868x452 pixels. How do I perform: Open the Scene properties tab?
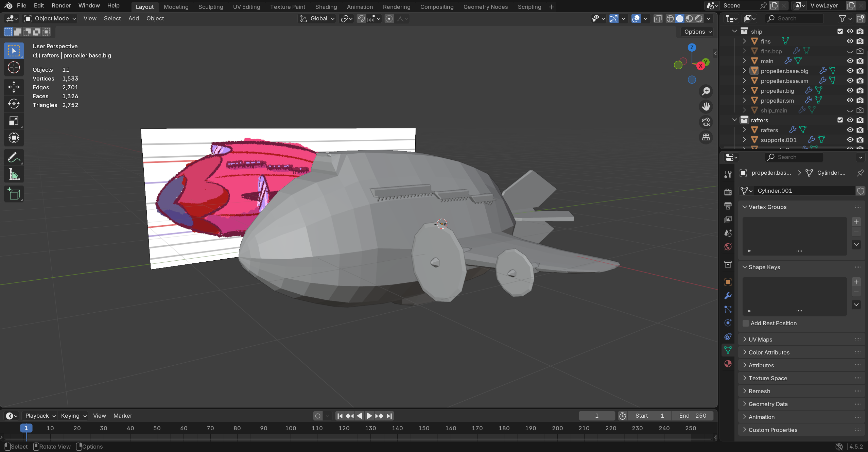click(x=728, y=233)
